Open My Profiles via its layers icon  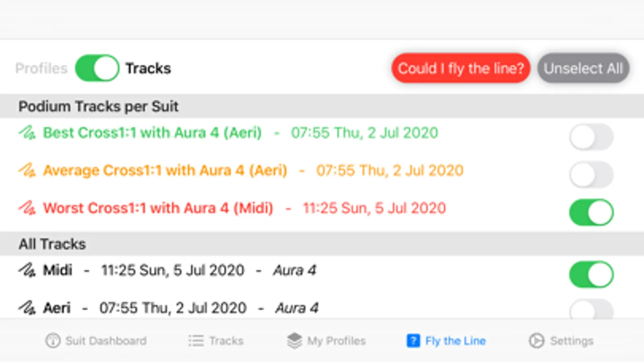294,341
